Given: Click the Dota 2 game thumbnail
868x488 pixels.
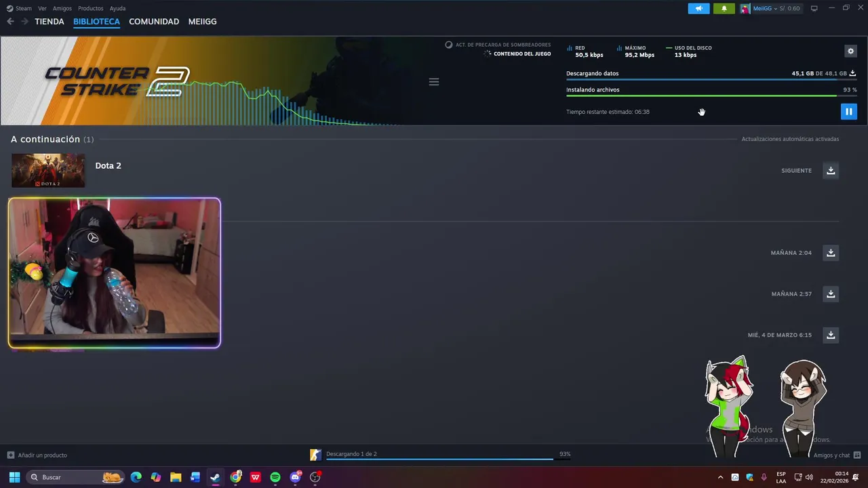Looking at the screenshot, I should [48, 170].
